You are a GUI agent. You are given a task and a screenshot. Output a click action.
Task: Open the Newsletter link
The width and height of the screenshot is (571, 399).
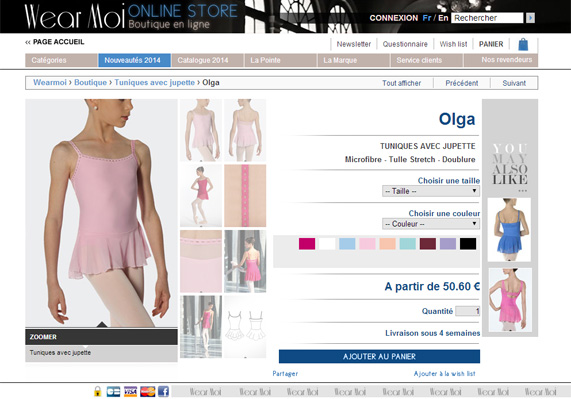[354, 44]
